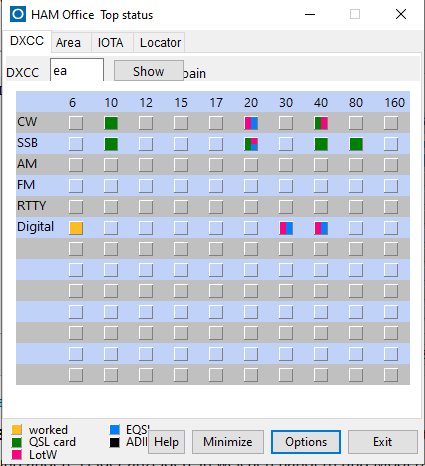
Task: Click the CW mode row label
Action: point(27,122)
